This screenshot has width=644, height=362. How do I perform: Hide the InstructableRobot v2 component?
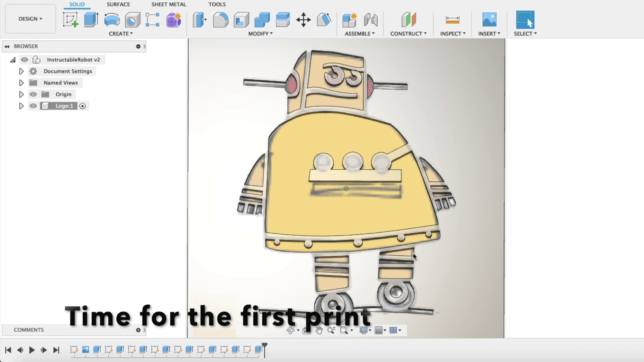click(24, 59)
